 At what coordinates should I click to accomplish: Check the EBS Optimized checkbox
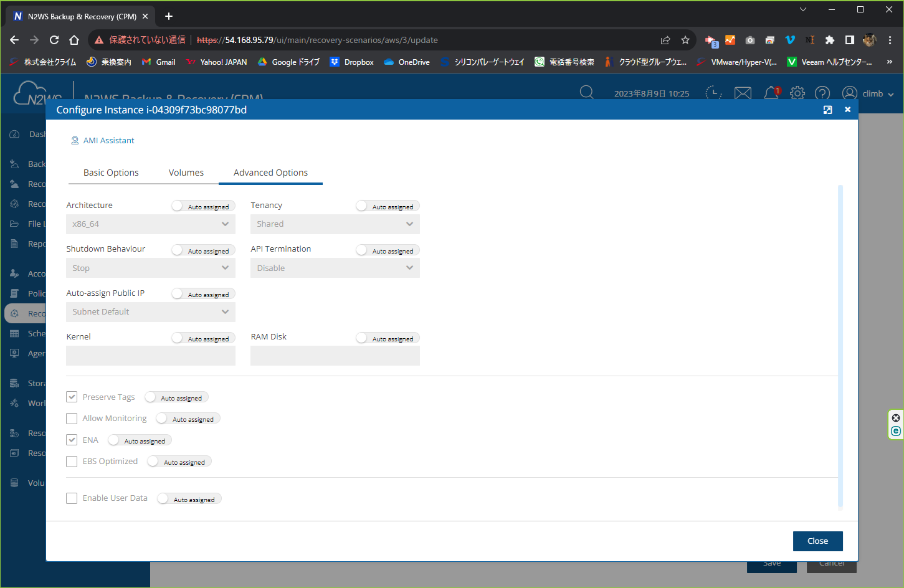point(72,462)
